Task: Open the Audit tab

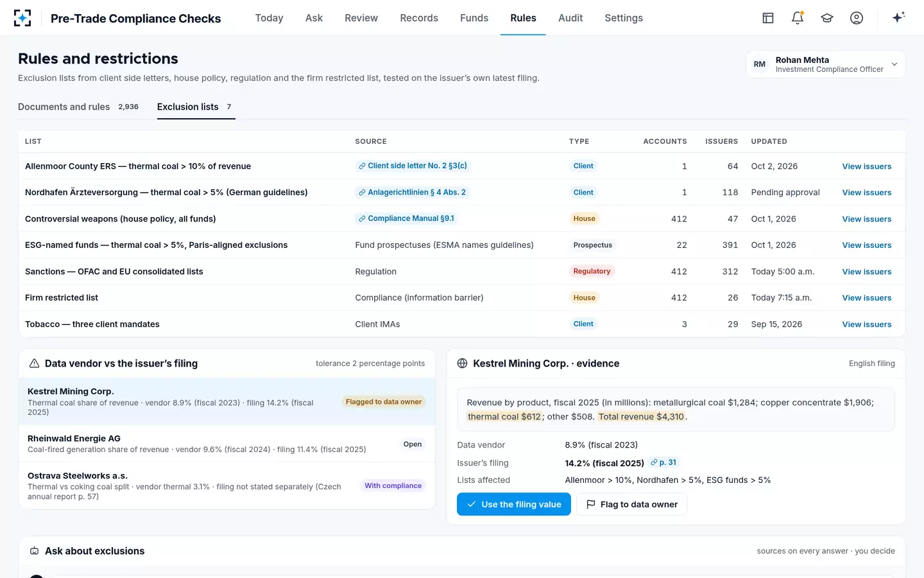Action: [570, 18]
